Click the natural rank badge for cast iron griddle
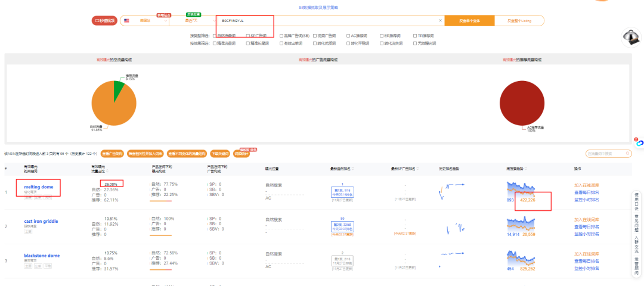The image size is (644, 286). click(x=342, y=226)
